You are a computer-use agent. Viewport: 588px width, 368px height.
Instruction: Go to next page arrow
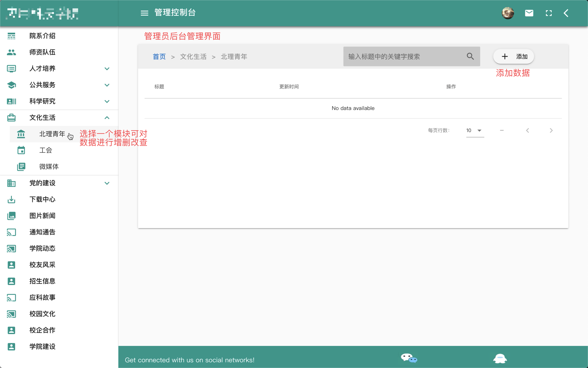(x=551, y=131)
